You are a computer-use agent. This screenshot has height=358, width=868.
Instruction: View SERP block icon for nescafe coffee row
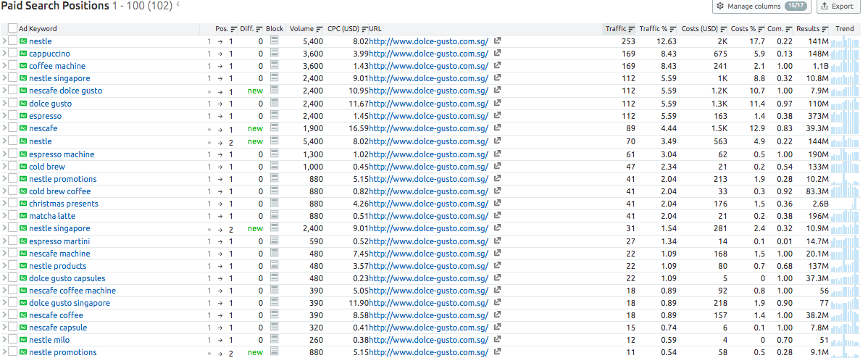tap(275, 315)
